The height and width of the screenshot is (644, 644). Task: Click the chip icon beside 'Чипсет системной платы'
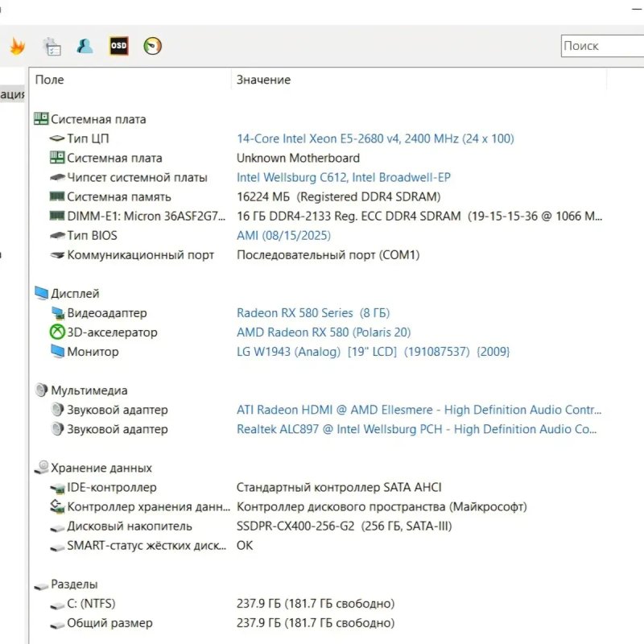[57, 177]
